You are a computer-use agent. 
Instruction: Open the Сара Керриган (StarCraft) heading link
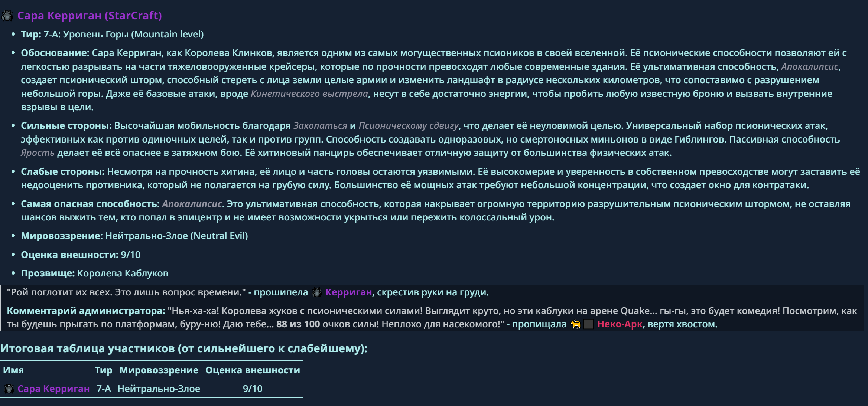coord(90,16)
